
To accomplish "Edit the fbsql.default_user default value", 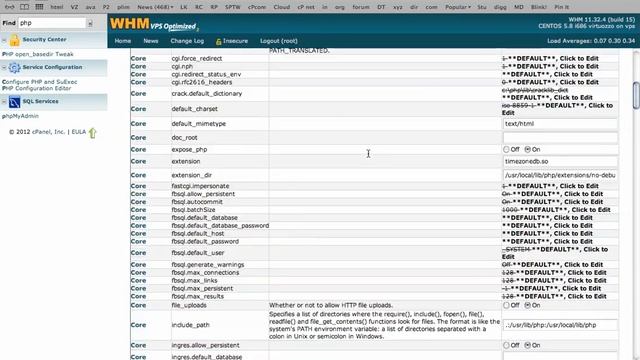I will click(x=555, y=253).
